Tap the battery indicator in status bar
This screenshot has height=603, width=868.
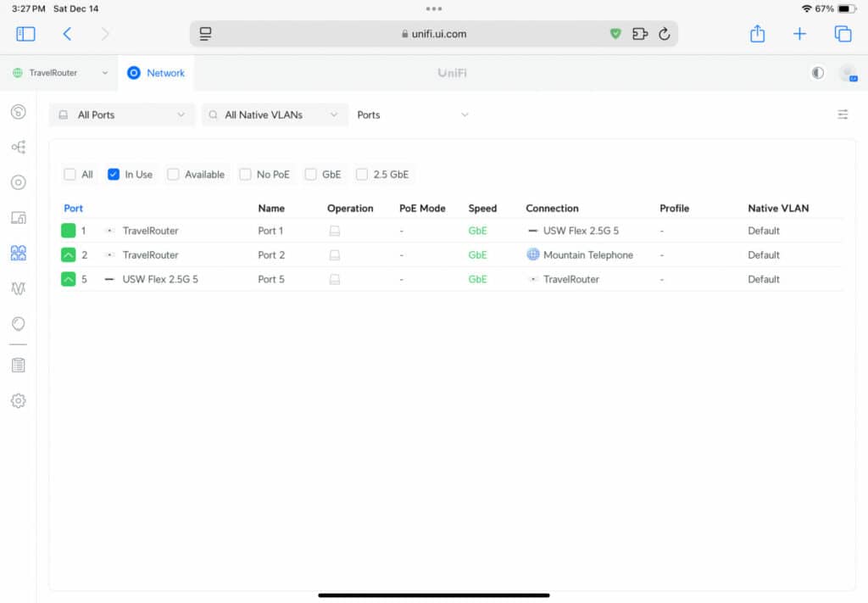847,8
